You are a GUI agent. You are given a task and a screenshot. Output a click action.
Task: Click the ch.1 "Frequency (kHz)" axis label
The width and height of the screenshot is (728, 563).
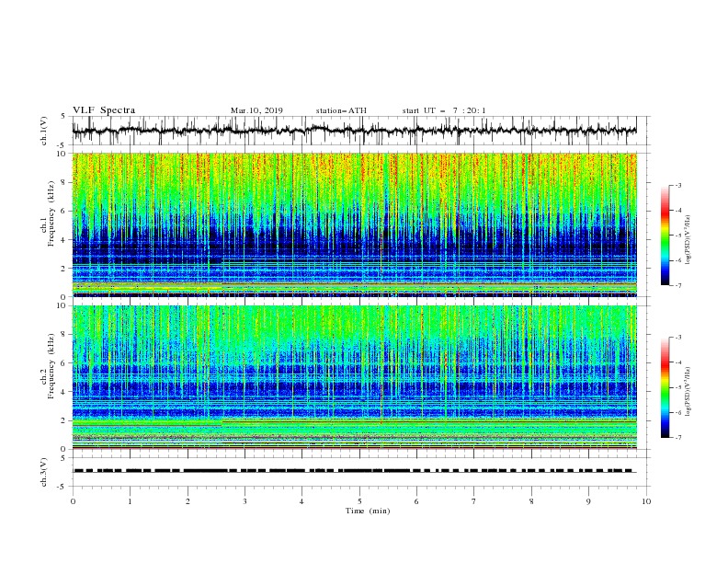click(x=51, y=213)
